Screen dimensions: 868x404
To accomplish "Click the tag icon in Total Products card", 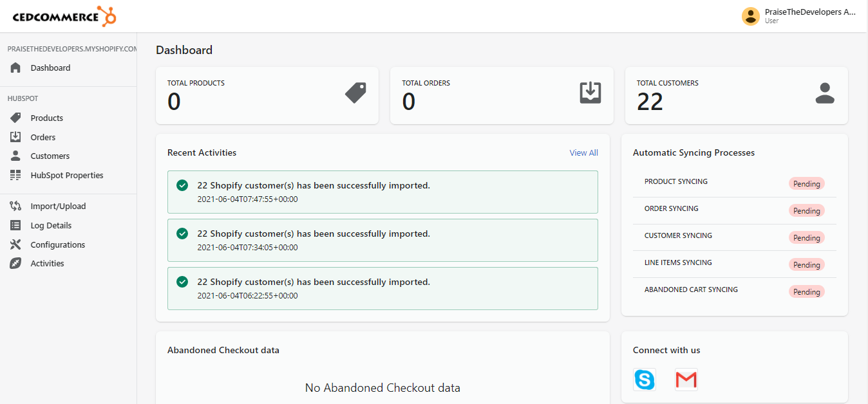I will click(x=355, y=93).
